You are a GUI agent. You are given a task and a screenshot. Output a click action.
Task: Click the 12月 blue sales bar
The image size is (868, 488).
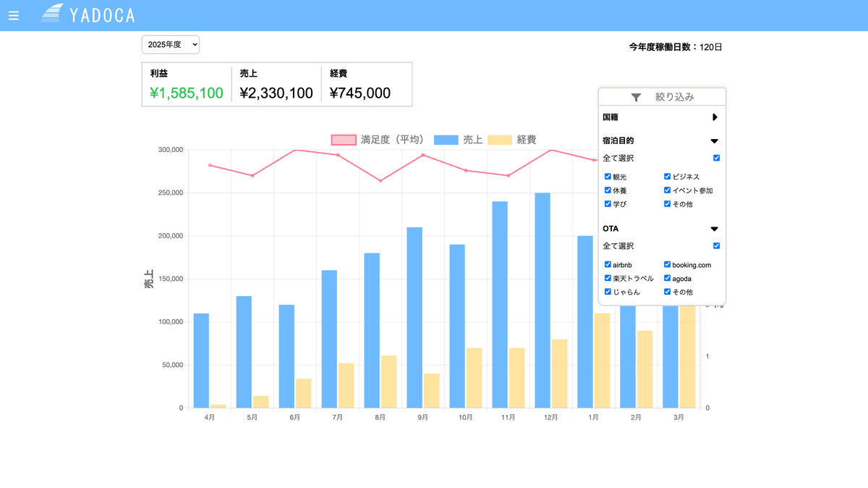[542, 300]
